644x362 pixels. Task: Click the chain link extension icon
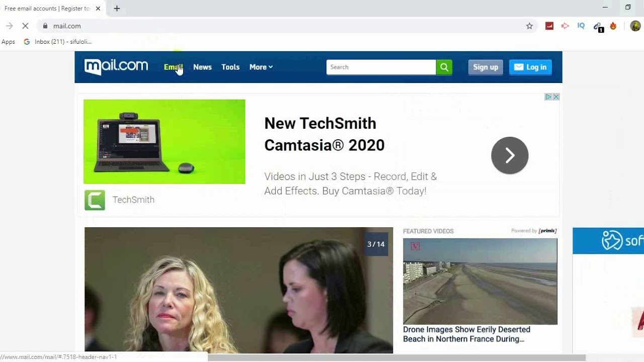(598, 27)
